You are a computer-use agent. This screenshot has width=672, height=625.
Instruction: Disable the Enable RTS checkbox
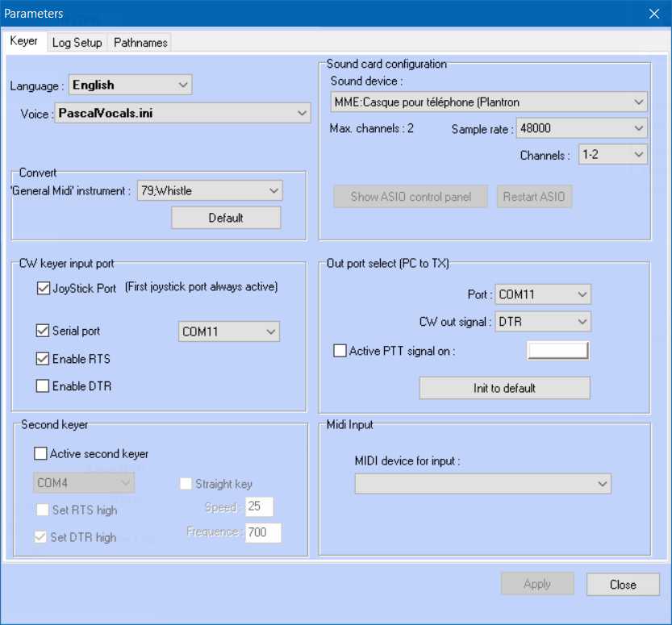(x=44, y=359)
